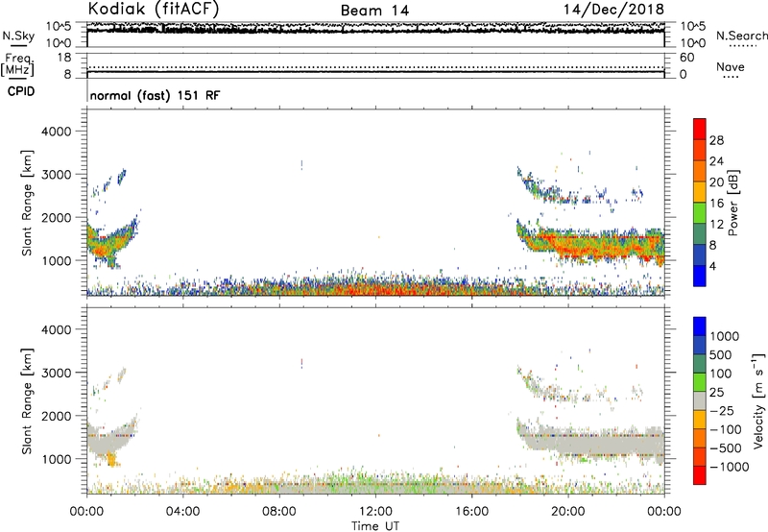
Task: Select the gray segment of Velocity color bar
Action: (x=700, y=400)
